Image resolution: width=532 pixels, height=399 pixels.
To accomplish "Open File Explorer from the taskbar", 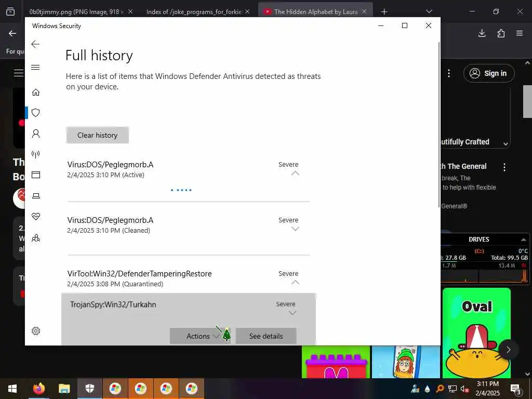I will [x=64, y=389].
